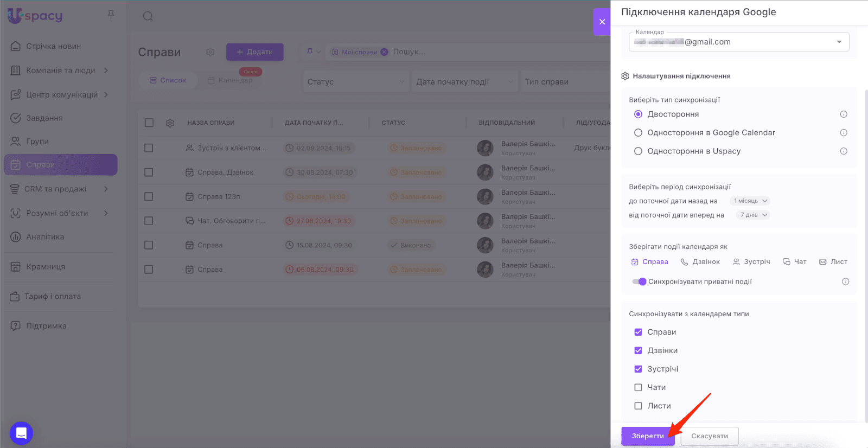This screenshot has height=448, width=868.
Task: Choose Справа as event save type
Action: (649, 262)
